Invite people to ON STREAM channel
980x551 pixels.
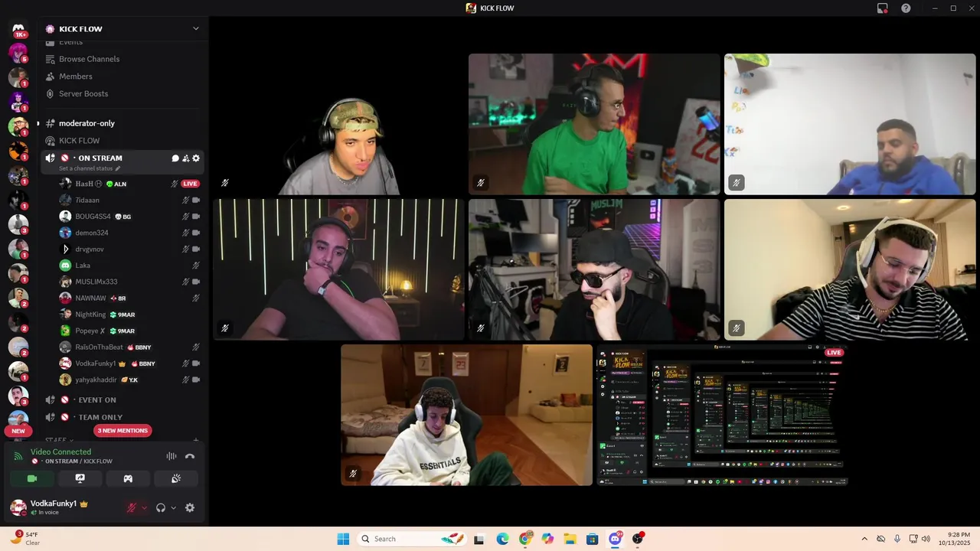185,158
